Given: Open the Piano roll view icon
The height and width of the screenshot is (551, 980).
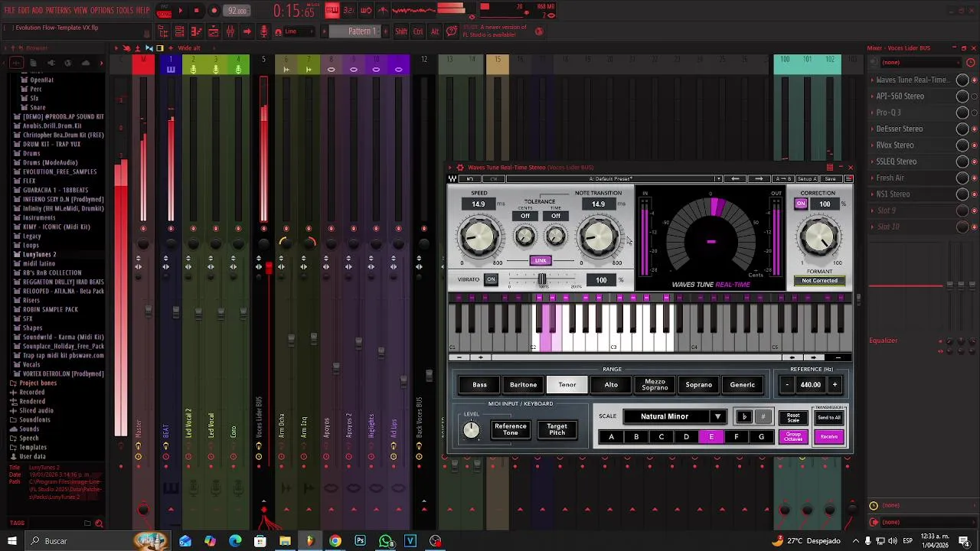Looking at the screenshot, I should (197, 31).
